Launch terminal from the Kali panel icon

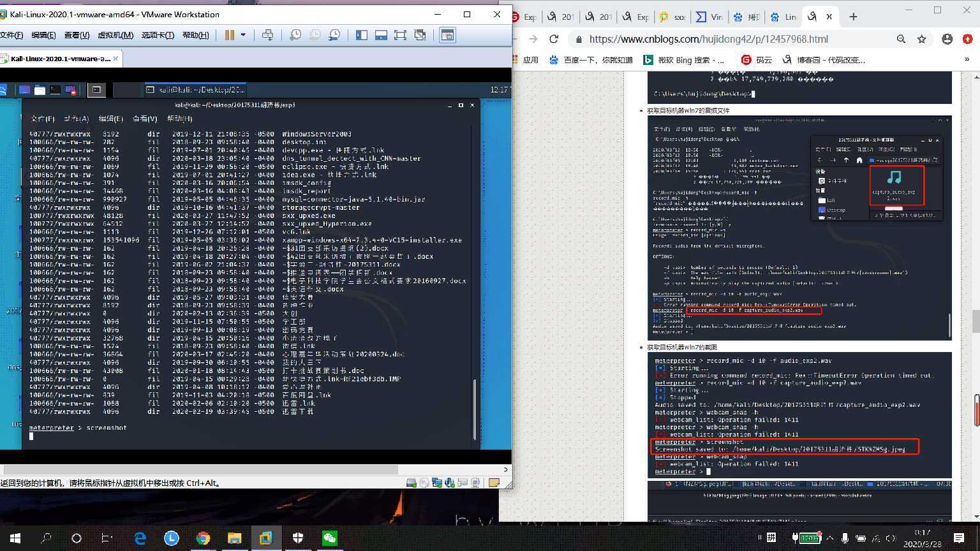[x=56, y=90]
